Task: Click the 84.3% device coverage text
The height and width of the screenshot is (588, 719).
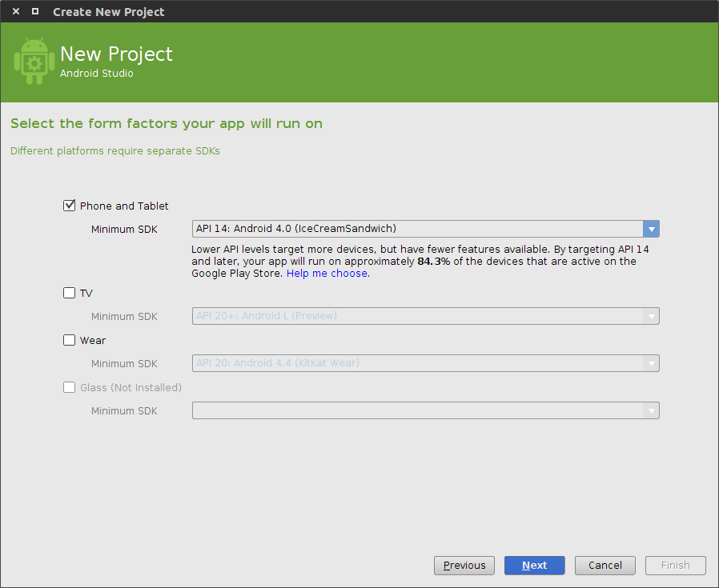Action: (434, 262)
